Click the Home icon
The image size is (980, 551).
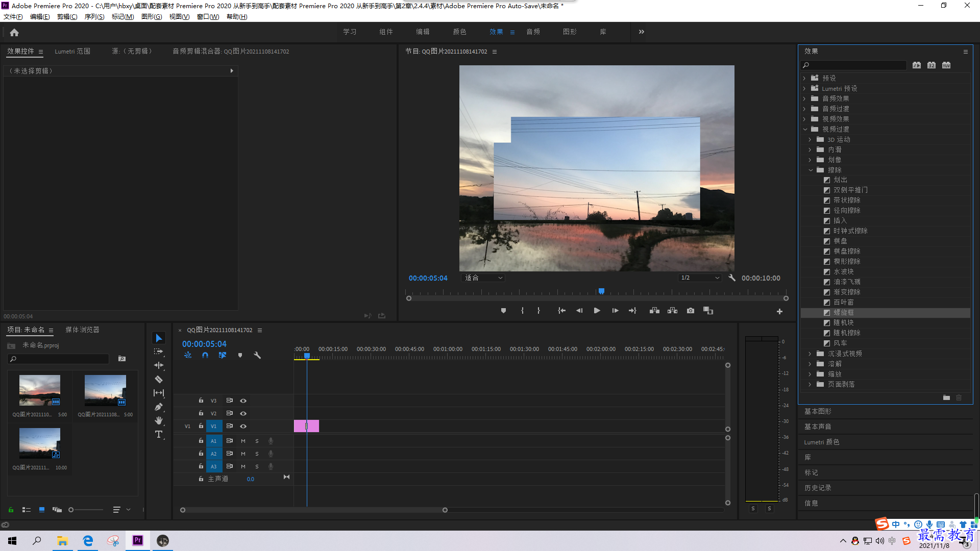pos(14,32)
